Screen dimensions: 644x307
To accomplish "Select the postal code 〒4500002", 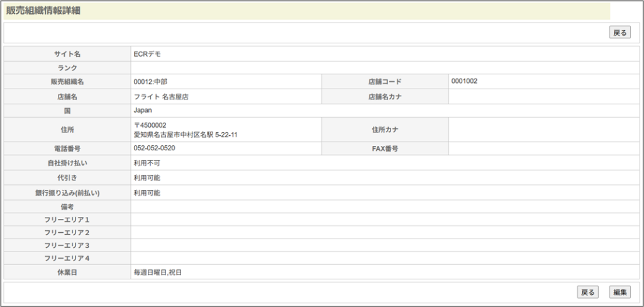I will coord(150,125).
